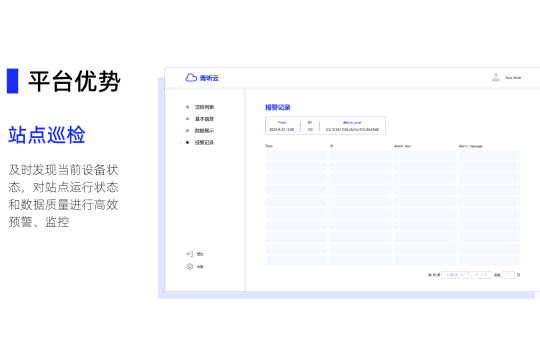The image size is (540, 360).
Task: Click the bullet dot beside 项目列表
Action: [x=187, y=107]
